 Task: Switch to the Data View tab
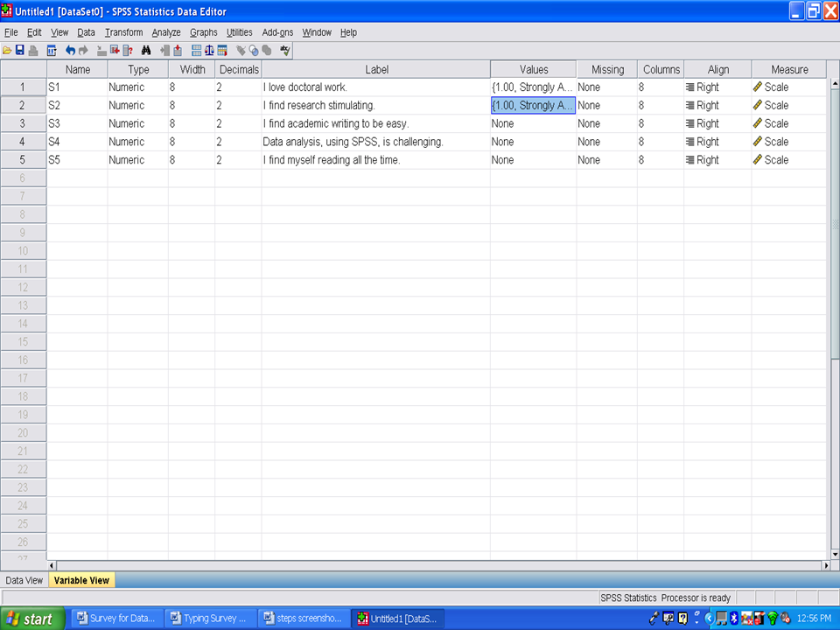[x=24, y=580]
